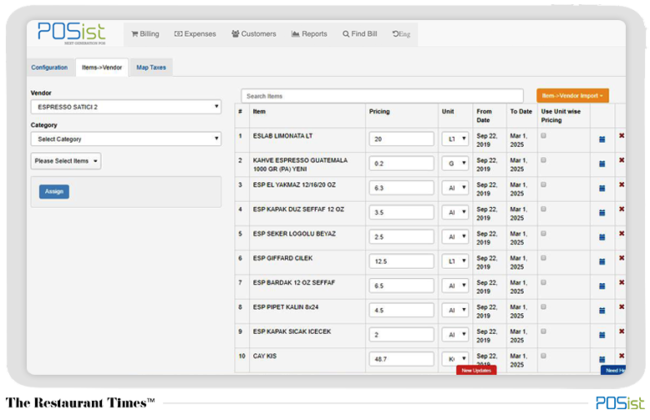Open the Expenses menu
Viewport: 650px width, 420px height.
195,34
